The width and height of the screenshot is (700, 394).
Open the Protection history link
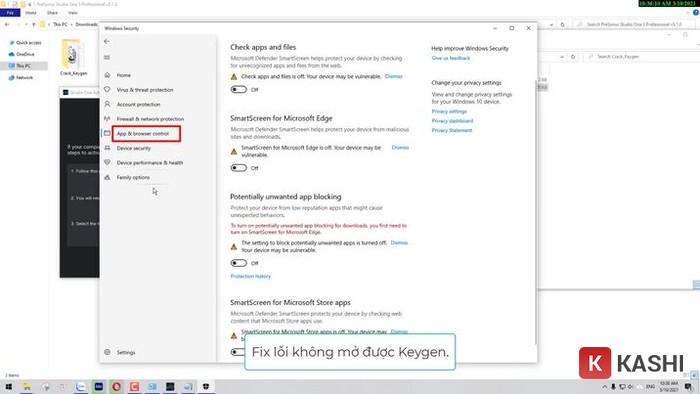pyautogui.click(x=250, y=276)
